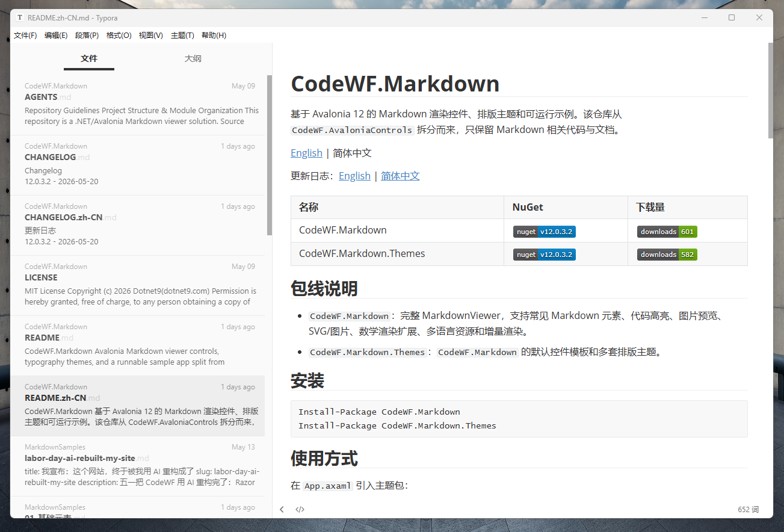Open README.md in the file list
Viewport: 784px width, 532px height.
[137, 345]
